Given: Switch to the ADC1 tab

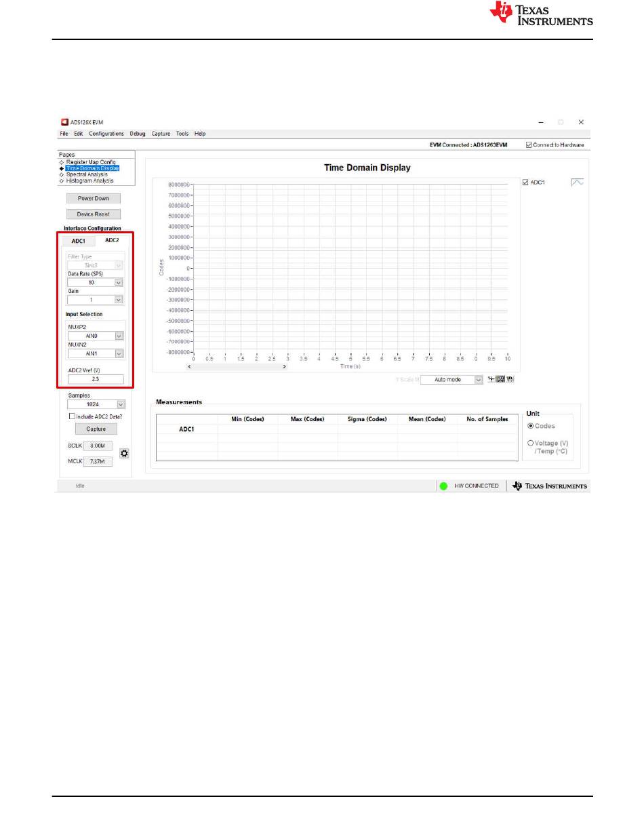Looking at the screenshot, I should (x=79, y=241).
